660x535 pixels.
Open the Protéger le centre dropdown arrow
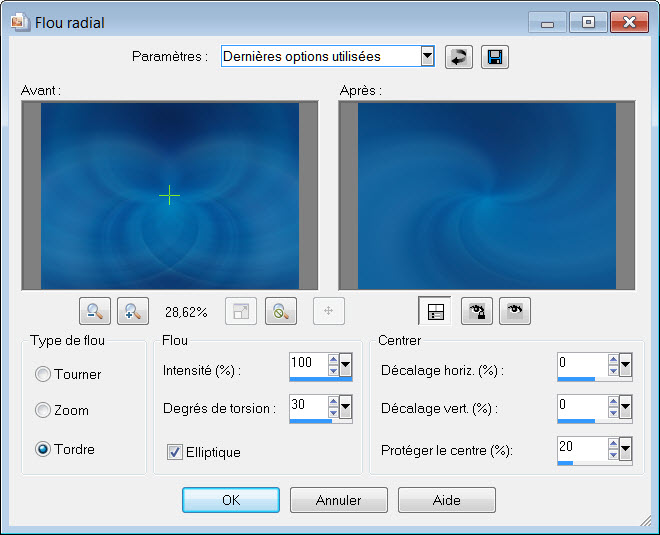(625, 449)
